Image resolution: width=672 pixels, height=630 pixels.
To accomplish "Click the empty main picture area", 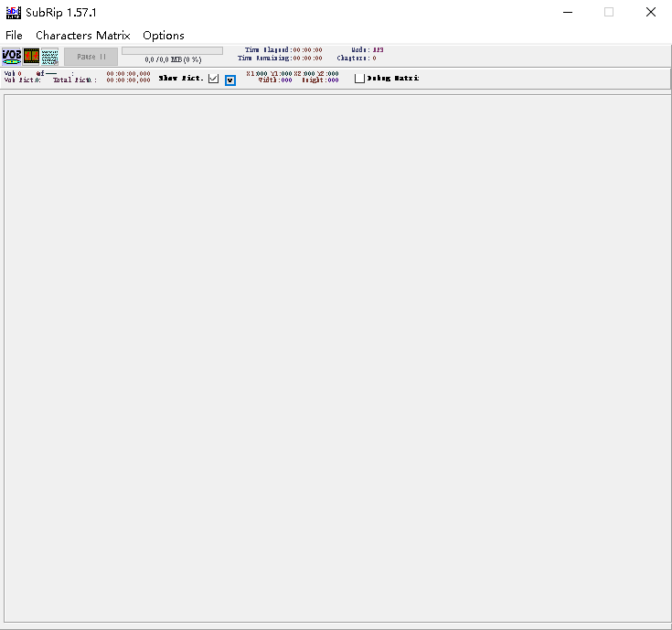I will point(336,357).
